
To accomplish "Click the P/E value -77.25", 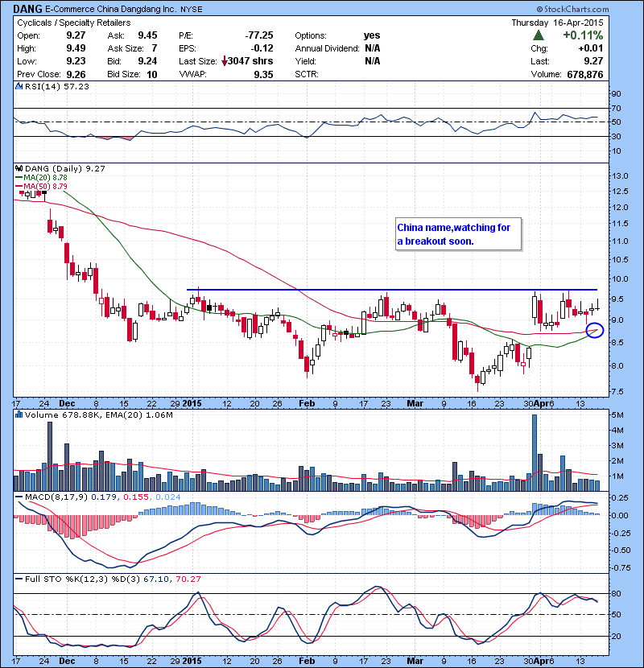I will (x=259, y=35).
